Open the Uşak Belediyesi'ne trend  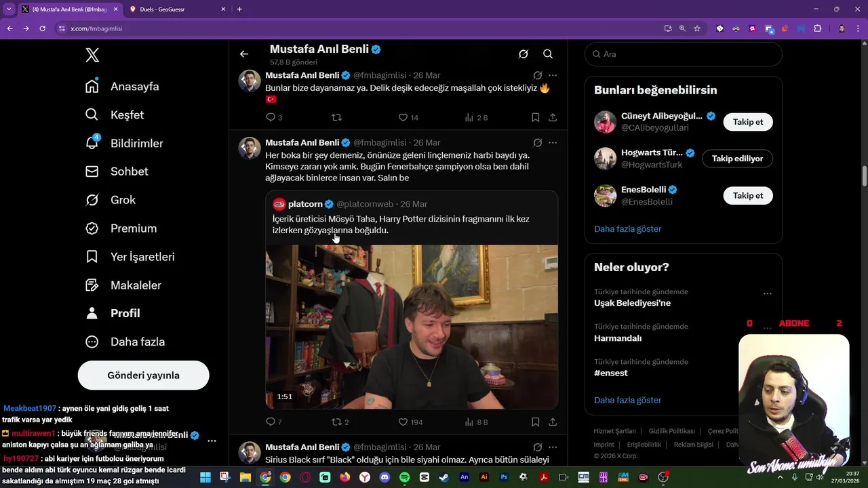632,303
